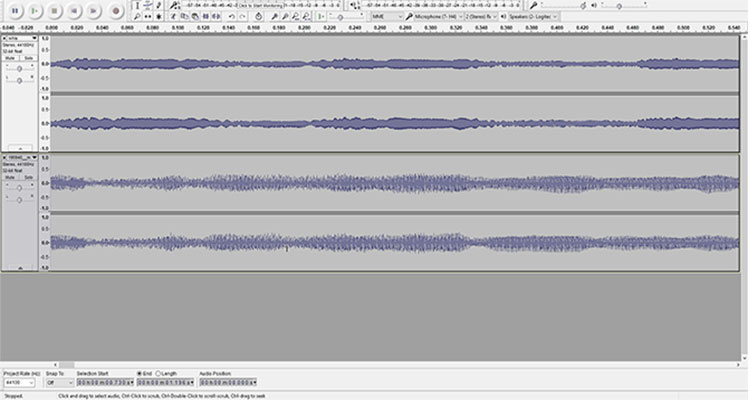The image size is (750, 400).
Task: Collapse the second track using bottom arrow
Action: (x=20, y=268)
